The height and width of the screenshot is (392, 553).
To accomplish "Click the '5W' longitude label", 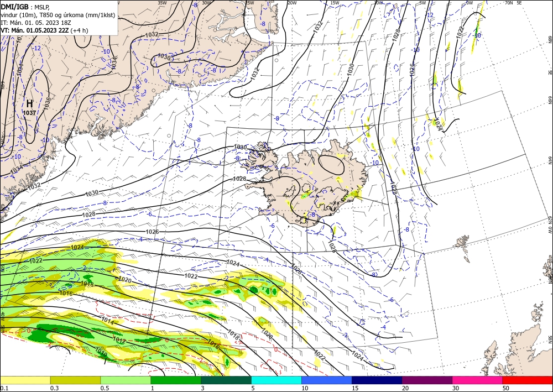I will [422, 3].
